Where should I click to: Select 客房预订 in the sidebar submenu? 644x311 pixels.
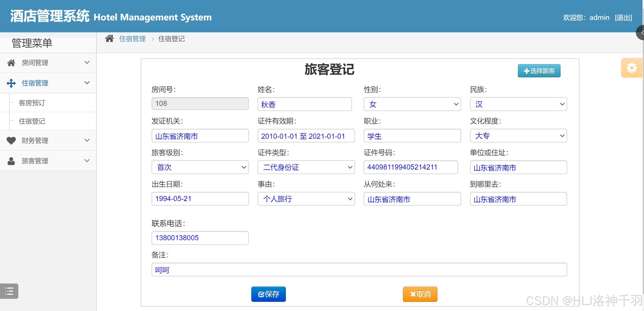32,103
